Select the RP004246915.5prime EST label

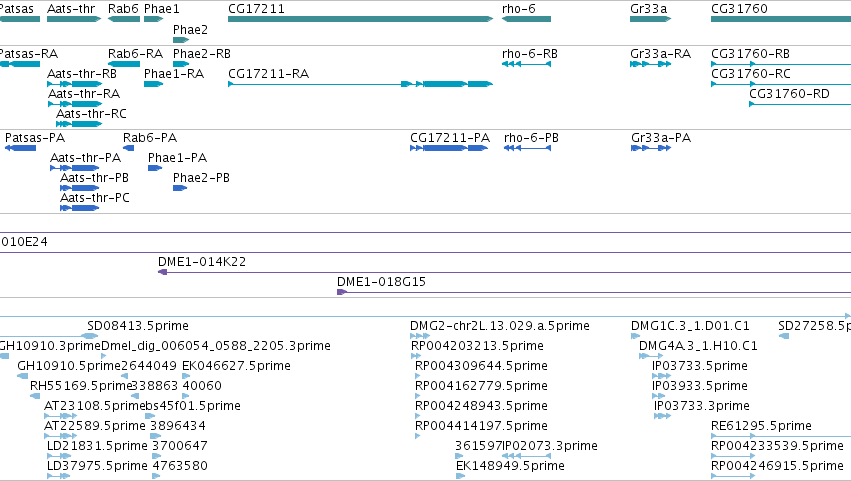point(777,466)
